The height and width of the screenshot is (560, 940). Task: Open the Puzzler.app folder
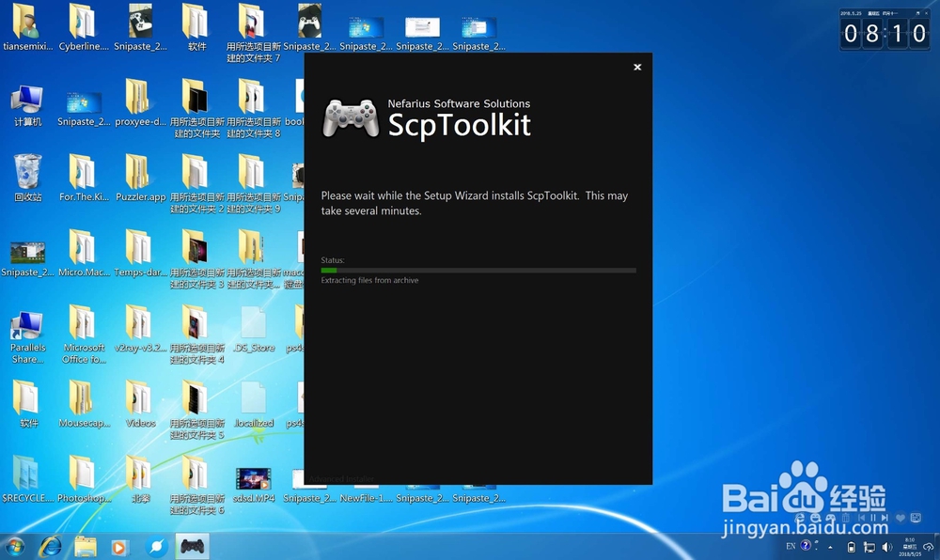tap(140, 179)
